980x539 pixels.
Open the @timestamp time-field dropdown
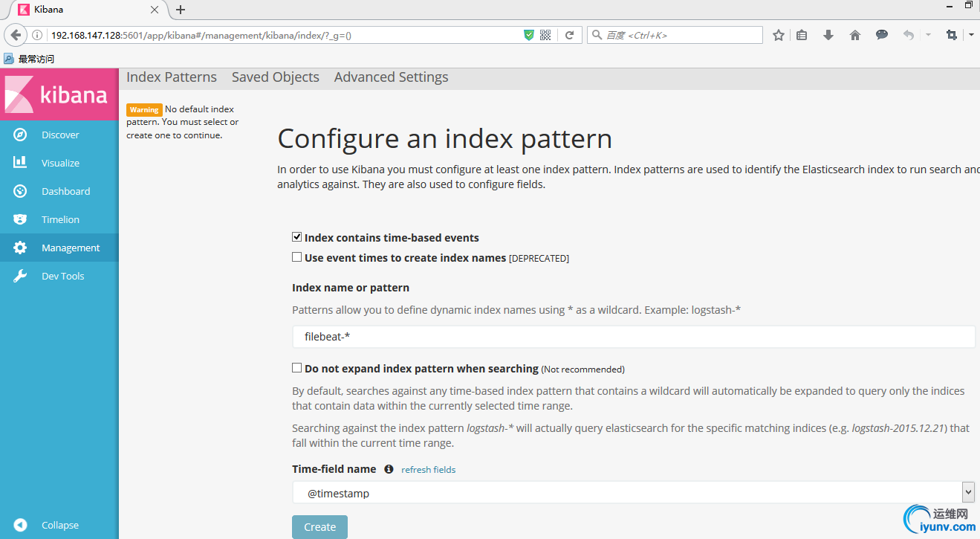click(633, 492)
